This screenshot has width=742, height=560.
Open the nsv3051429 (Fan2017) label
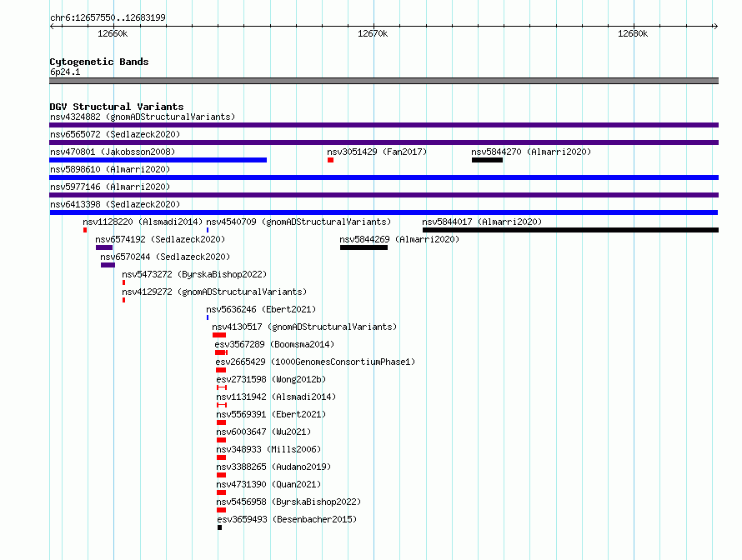pyautogui.click(x=377, y=152)
